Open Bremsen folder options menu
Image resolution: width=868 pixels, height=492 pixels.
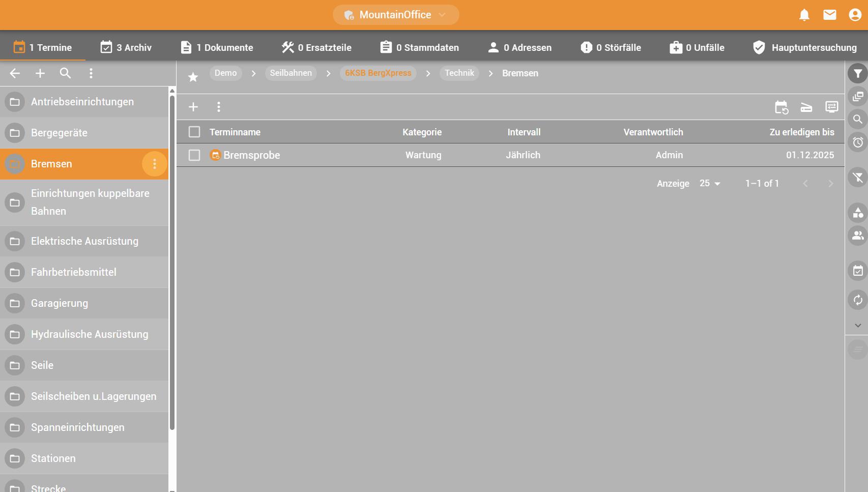[155, 164]
